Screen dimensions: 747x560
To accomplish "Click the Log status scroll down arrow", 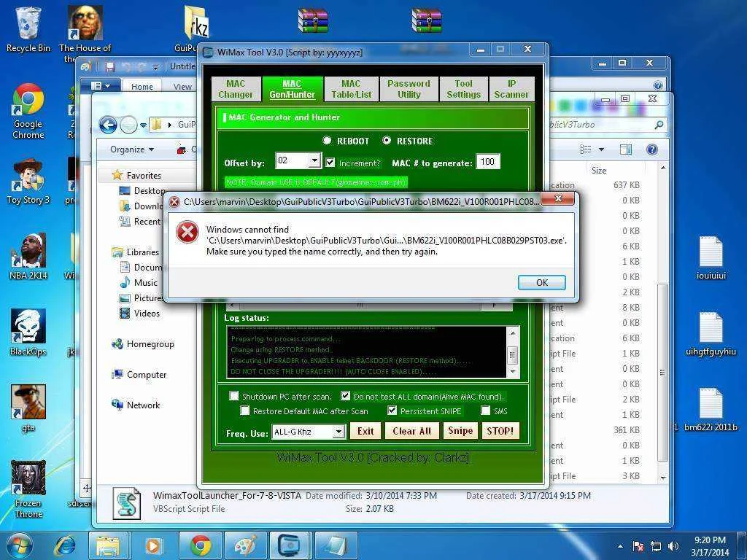I will [x=513, y=371].
